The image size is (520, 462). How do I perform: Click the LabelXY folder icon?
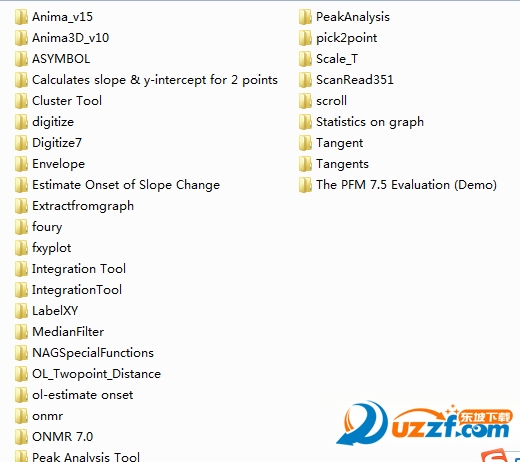pyautogui.click(x=21, y=311)
